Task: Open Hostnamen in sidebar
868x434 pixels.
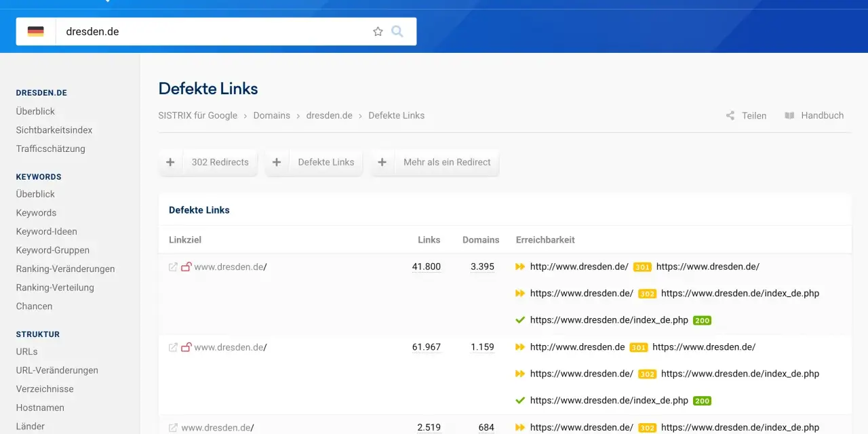Action: tap(41, 408)
